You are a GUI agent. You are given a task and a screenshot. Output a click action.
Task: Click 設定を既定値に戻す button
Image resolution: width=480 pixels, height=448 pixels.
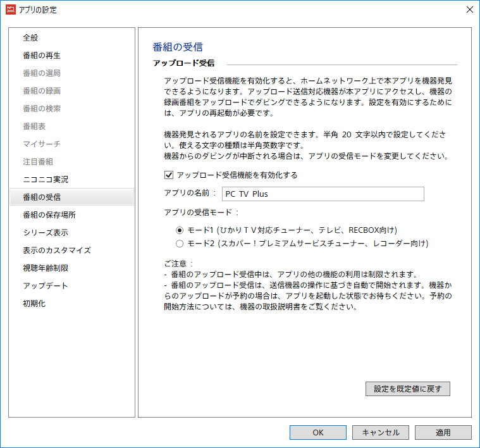pos(408,389)
